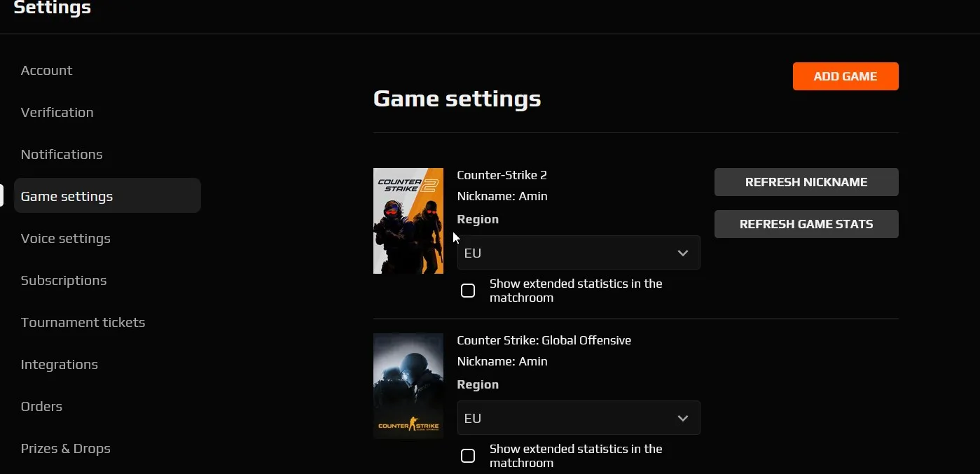980x474 pixels.
Task: Open Voice settings
Action: pos(65,238)
